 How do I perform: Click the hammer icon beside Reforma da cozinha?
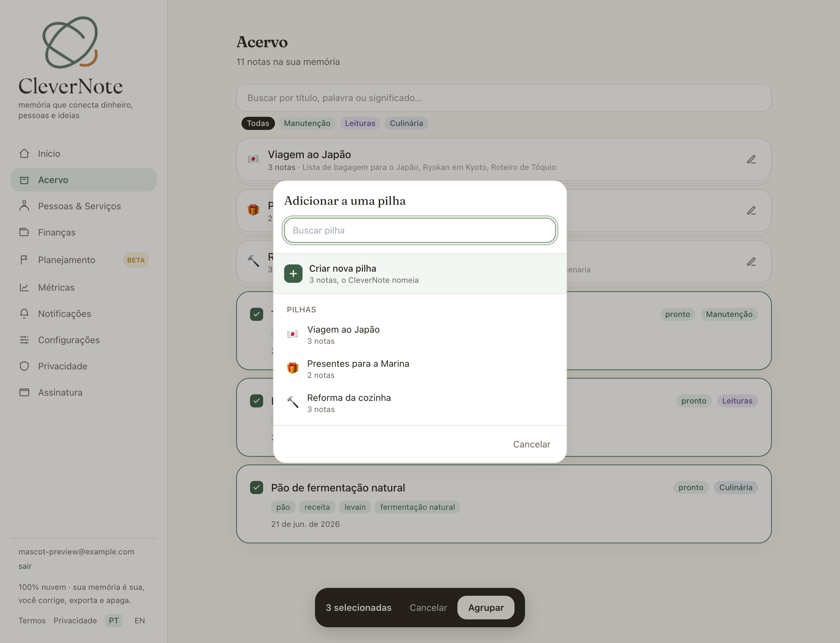coord(293,402)
